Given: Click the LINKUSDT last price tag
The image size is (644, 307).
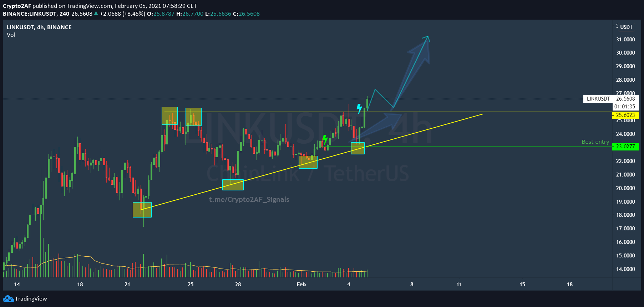Looking at the screenshot, I should point(598,99).
